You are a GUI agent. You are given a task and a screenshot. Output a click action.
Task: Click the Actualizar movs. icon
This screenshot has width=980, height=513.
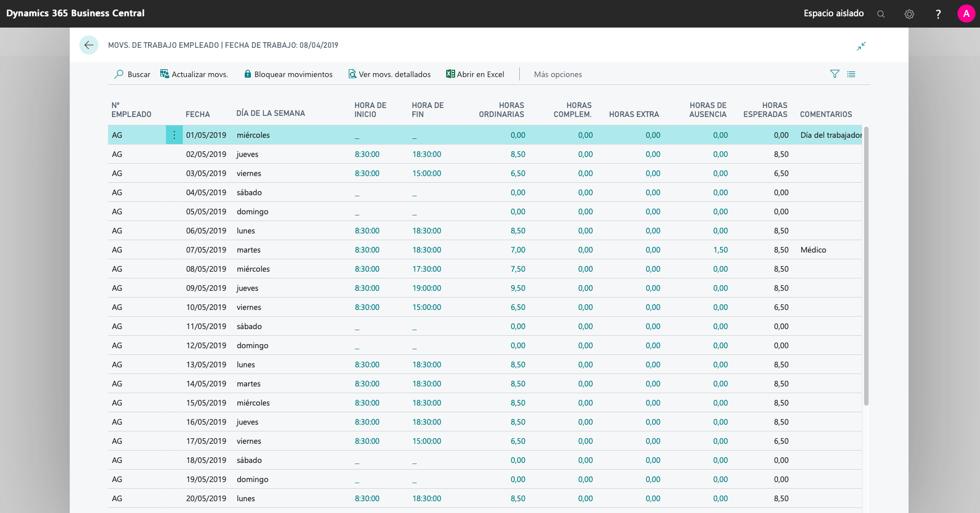point(165,74)
